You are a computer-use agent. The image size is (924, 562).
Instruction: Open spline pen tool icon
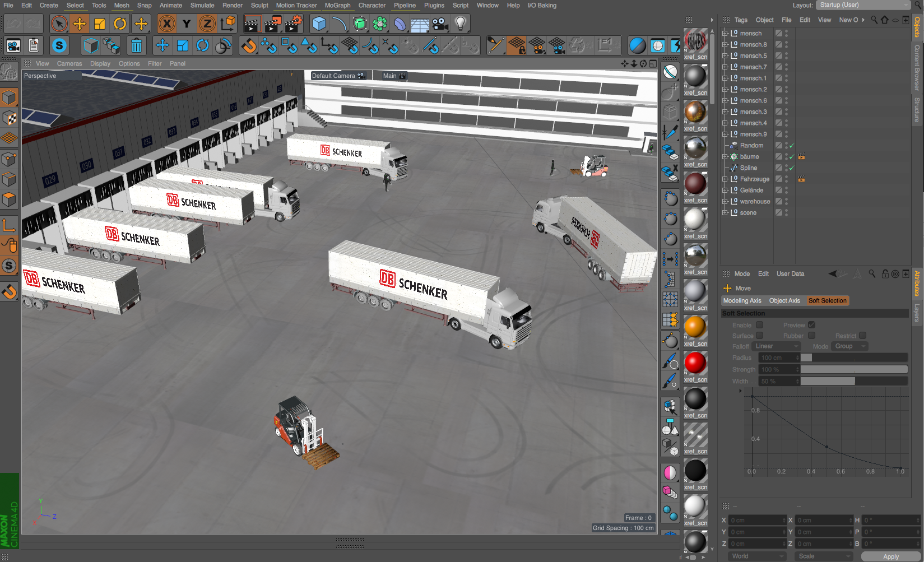point(339,24)
